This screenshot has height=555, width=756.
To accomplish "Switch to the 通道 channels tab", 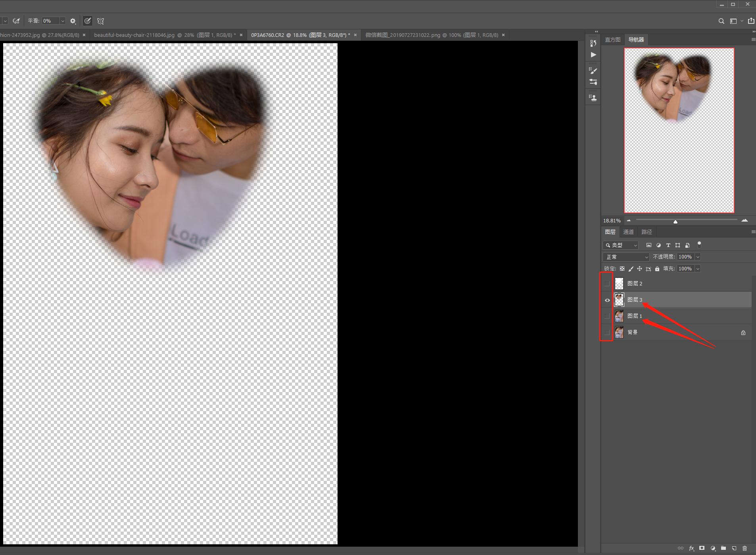I will tap(628, 232).
